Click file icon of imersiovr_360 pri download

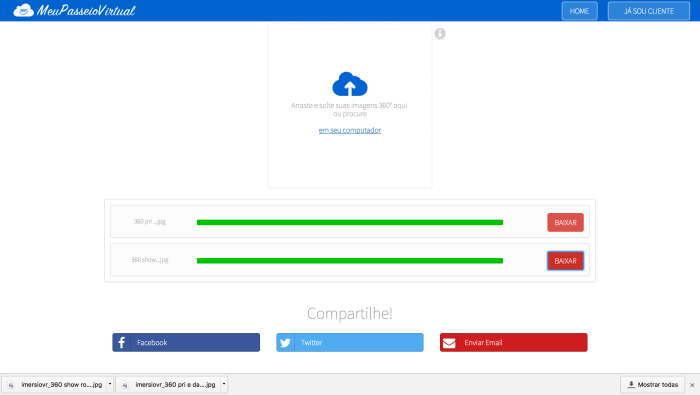[x=125, y=385]
